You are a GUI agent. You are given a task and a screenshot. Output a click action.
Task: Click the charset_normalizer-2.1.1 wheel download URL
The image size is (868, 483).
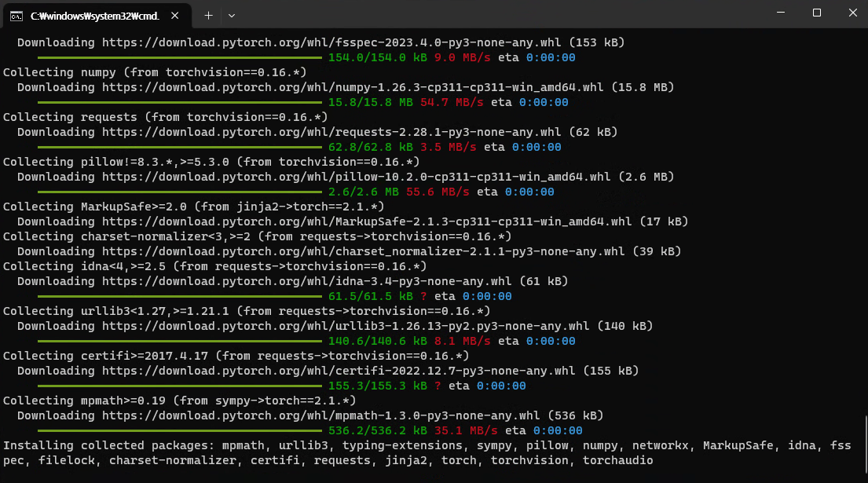[x=363, y=252]
